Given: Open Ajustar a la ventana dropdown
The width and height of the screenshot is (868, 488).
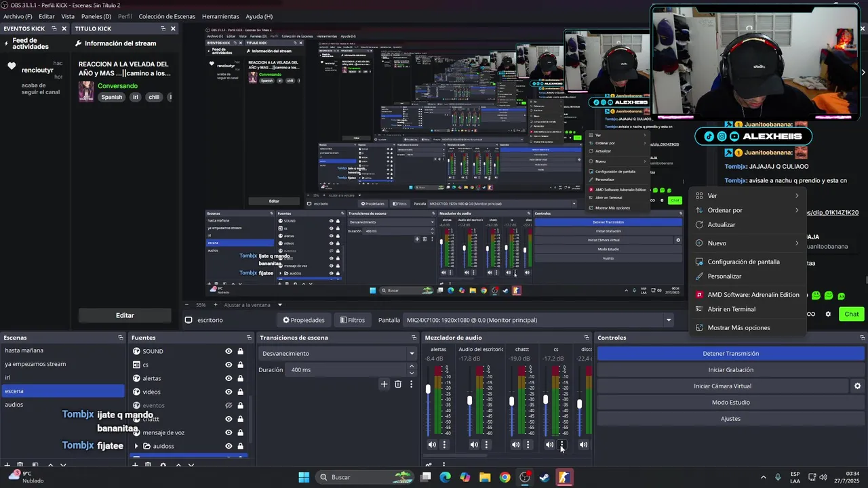Looking at the screenshot, I should pyautogui.click(x=253, y=305).
